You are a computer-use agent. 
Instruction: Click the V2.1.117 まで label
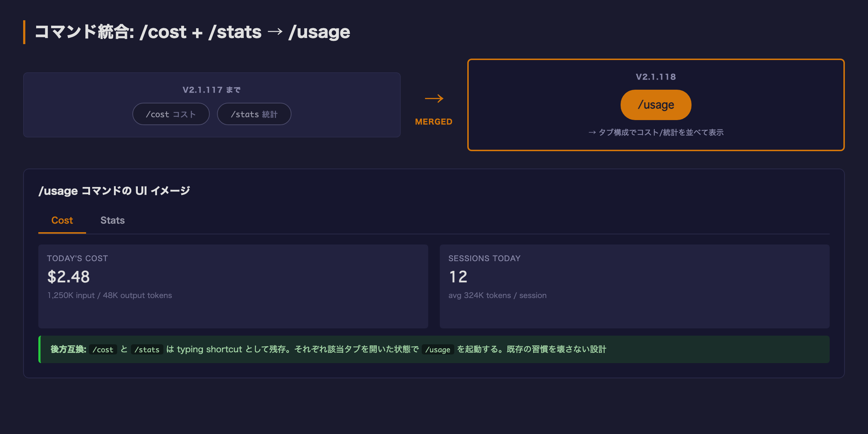coord(212,90)
